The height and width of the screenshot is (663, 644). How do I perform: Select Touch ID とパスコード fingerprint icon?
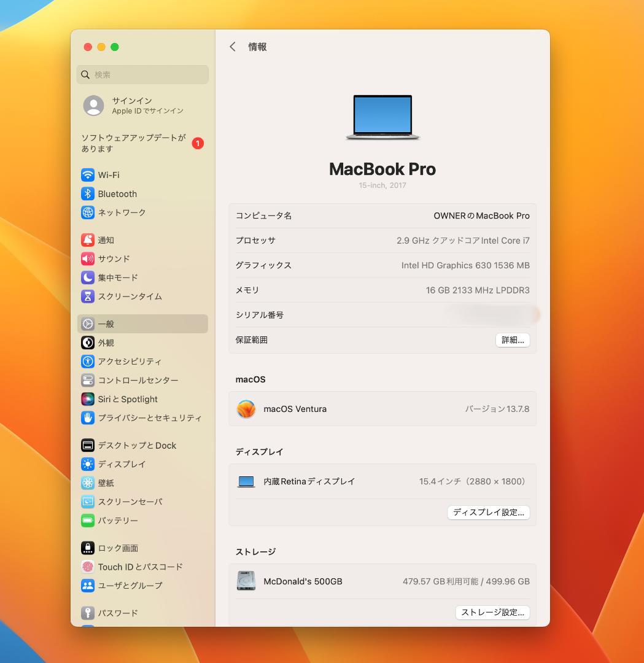[88, 567]
